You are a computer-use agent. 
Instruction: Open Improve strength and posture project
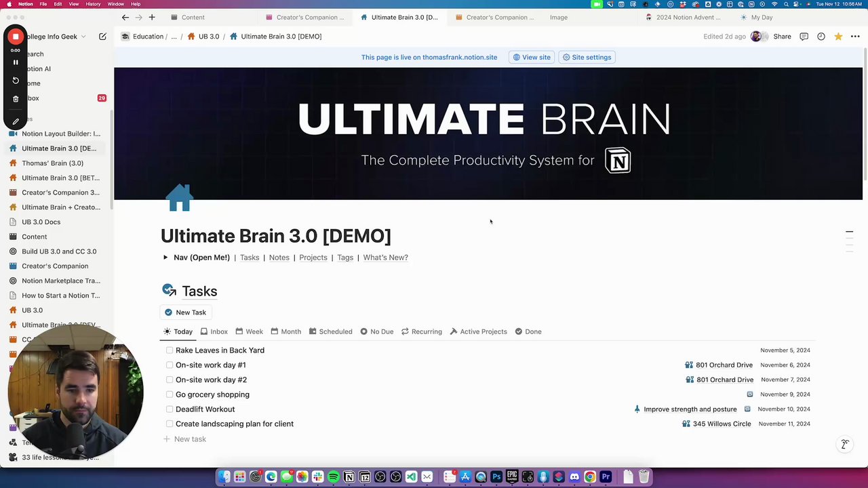685,409
